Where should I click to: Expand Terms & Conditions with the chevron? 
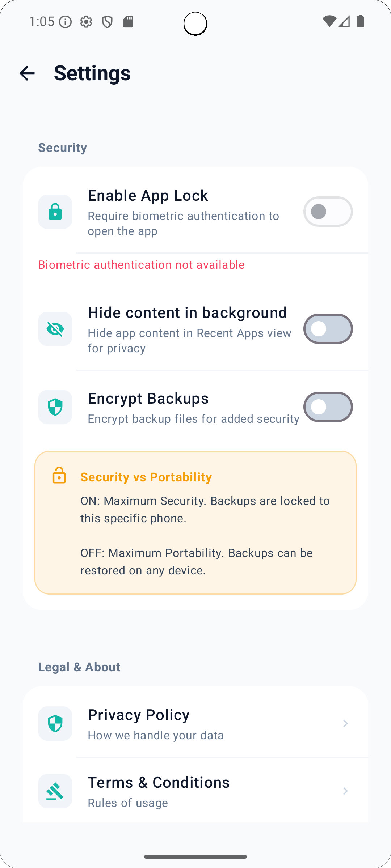(x=345, y=791)
